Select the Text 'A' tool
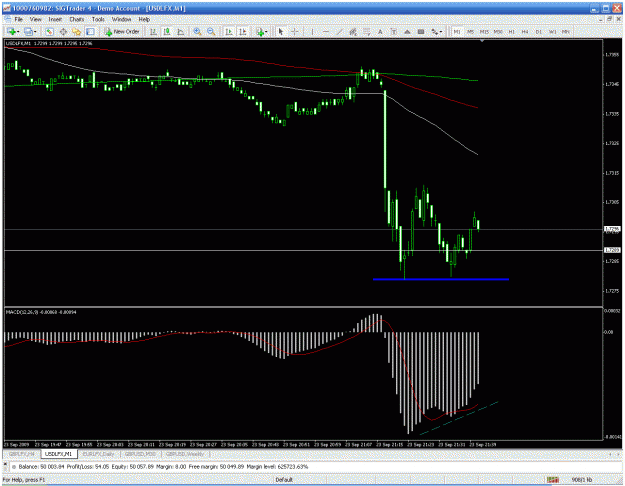Image resolution: width=625 pixels, height=486 pixels. point(380,31)
